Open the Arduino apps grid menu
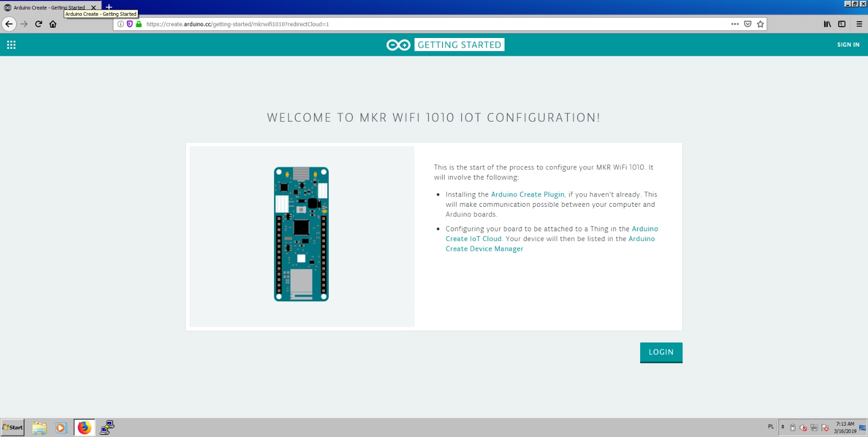Screen dimensions: 868x437 pyautogui.click(x=11, y=45)
